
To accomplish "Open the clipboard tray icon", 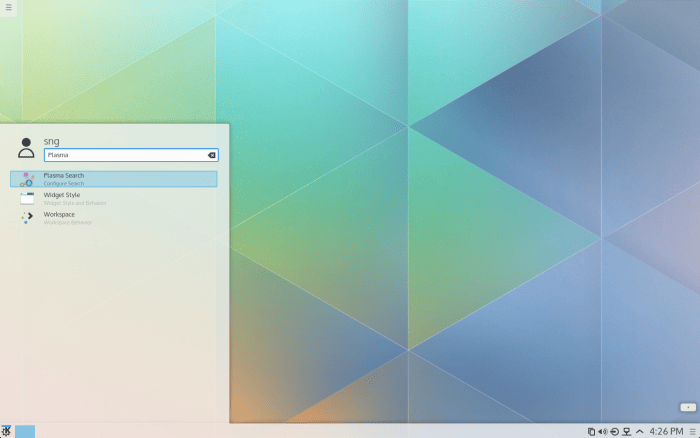I will point(591,431).
